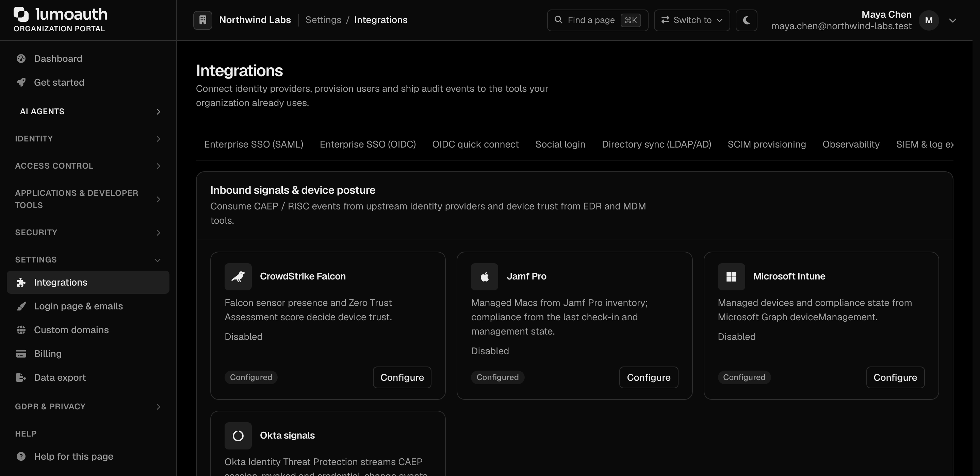Configure CrowdStrike Falcon integration
This screenshot has width=980, height=476.
pyautogui.click(x=402, y=377)
